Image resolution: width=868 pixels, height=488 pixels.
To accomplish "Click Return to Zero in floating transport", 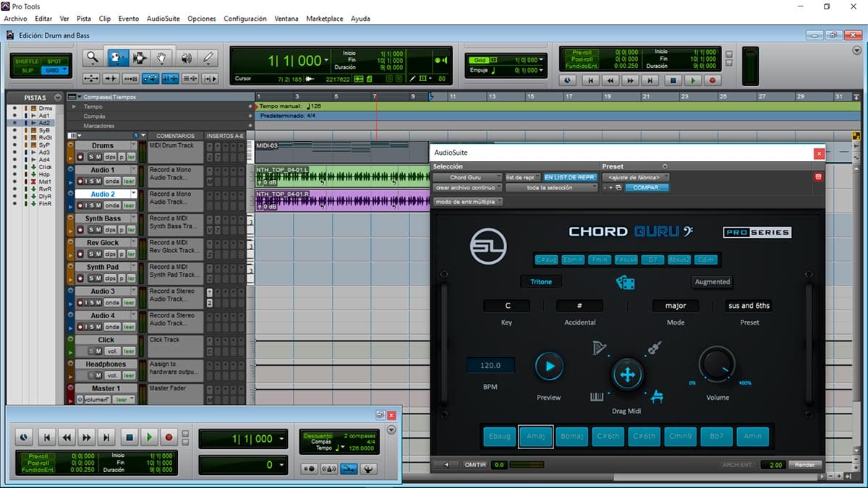I will pos(47,437).
